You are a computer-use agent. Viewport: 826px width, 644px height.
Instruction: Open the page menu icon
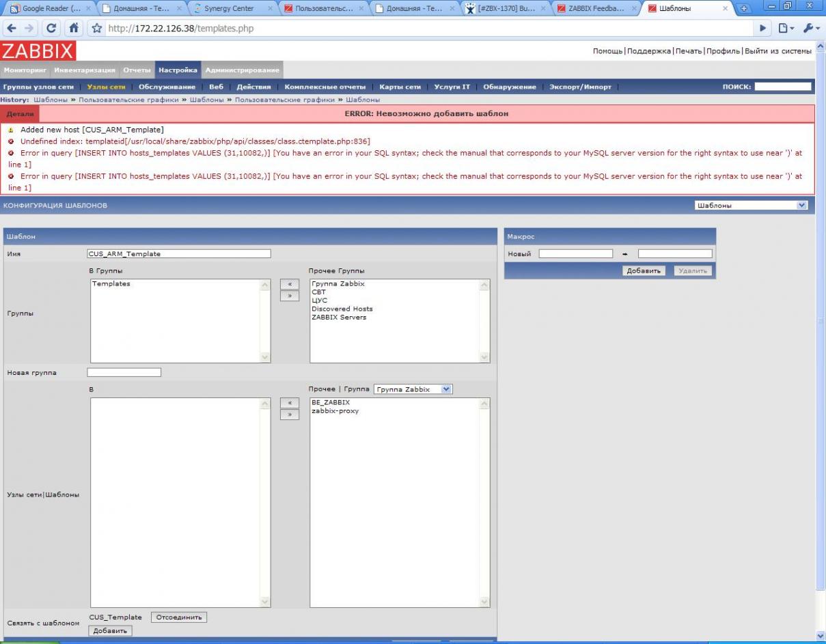[786, 29]
